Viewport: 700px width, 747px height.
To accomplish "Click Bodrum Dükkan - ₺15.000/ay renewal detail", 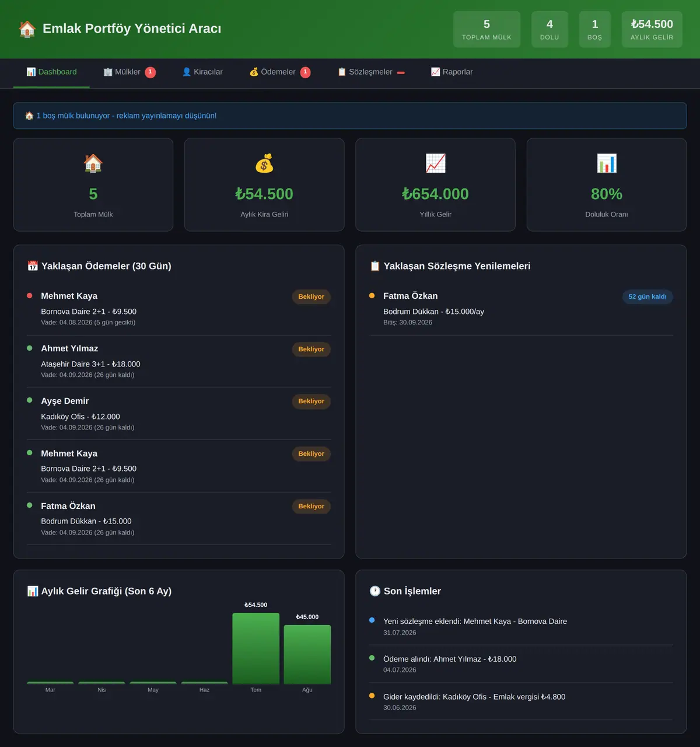I will coord(433,312).
